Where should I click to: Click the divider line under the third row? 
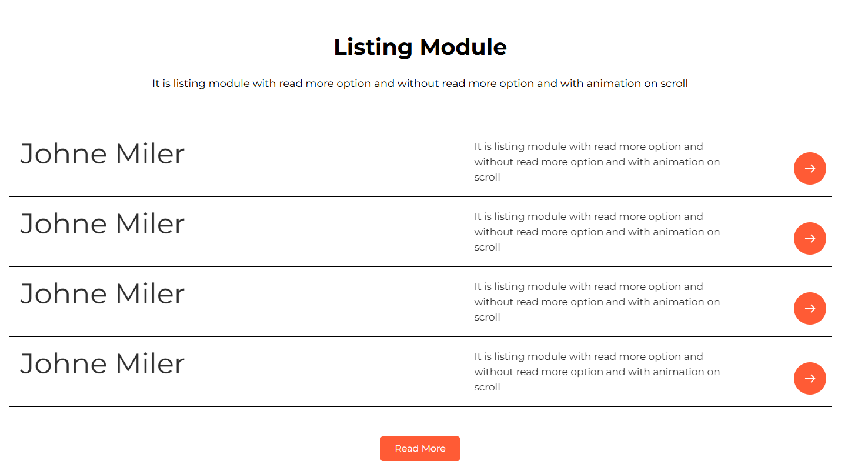(420, 336)
